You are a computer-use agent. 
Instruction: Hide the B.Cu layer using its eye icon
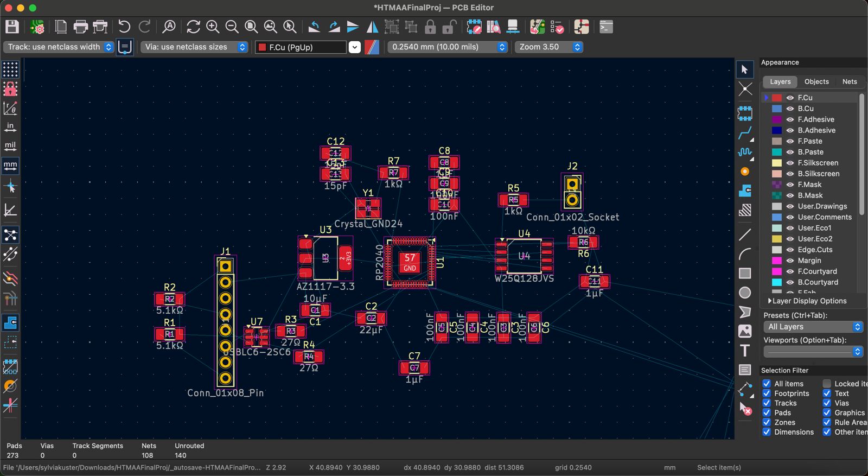click(790, 109)
